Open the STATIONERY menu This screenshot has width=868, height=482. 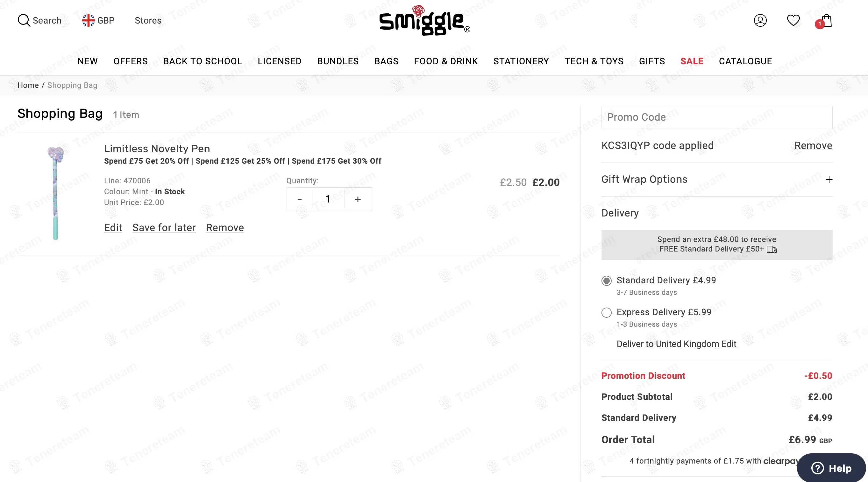point(521,61)
